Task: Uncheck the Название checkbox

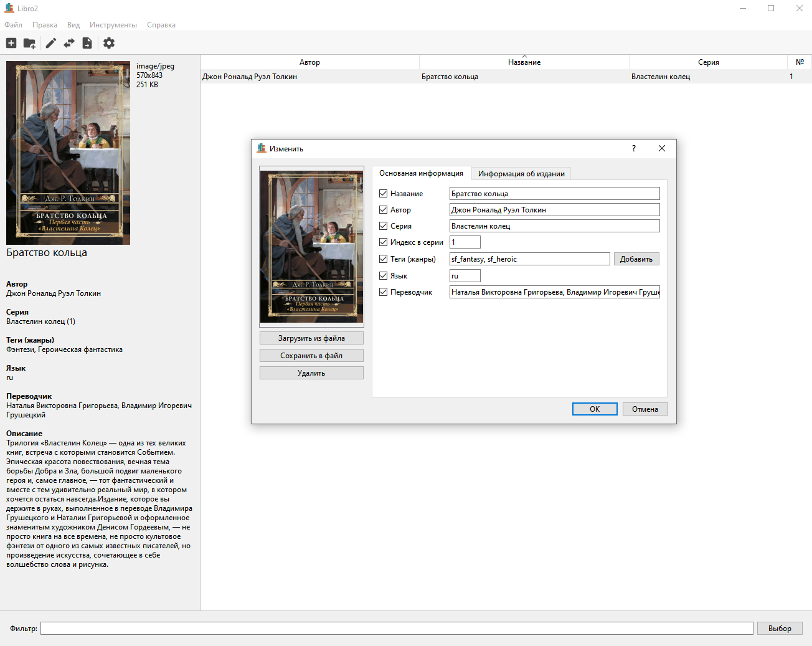Action: coord(384,194)
